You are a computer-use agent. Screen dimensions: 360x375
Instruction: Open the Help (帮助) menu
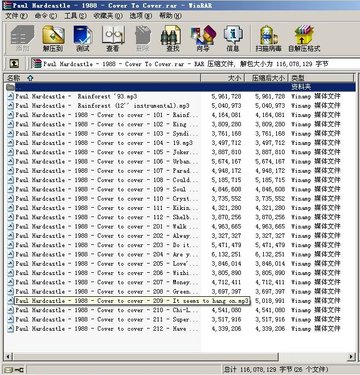pos(170,16)
